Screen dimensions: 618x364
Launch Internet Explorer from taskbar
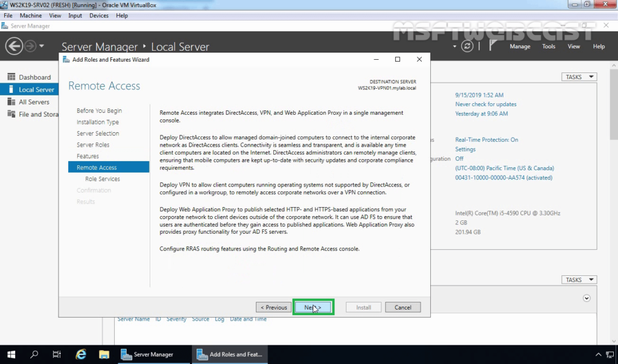point(81,354)
